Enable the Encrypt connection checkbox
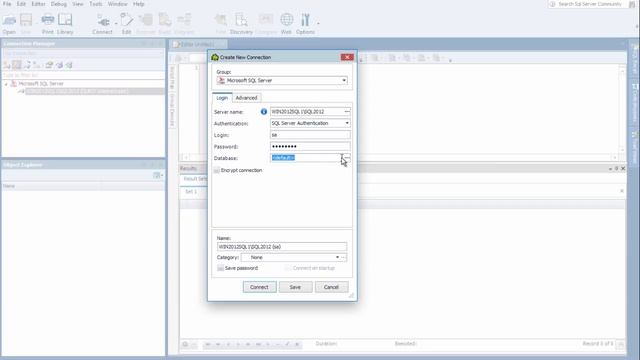Image resolution: width=640 pixels, height=360 pixels. (216, 170)
